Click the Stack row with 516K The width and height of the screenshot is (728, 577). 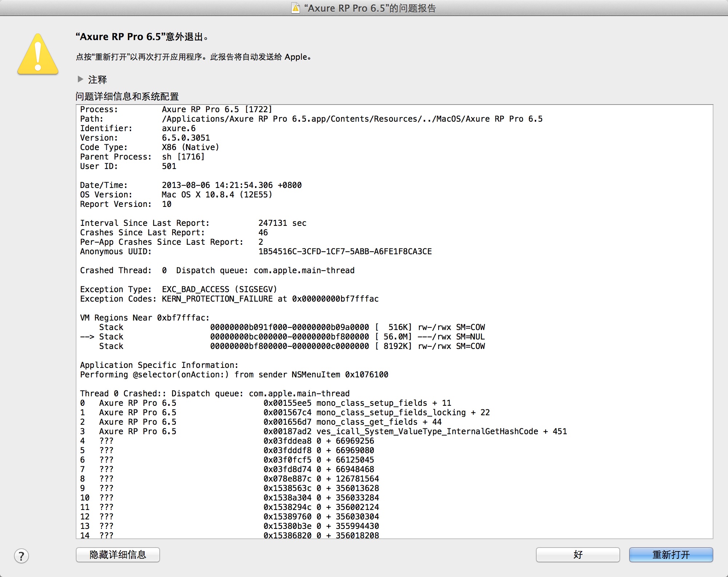pyautogui.click(x=292, y=327)
